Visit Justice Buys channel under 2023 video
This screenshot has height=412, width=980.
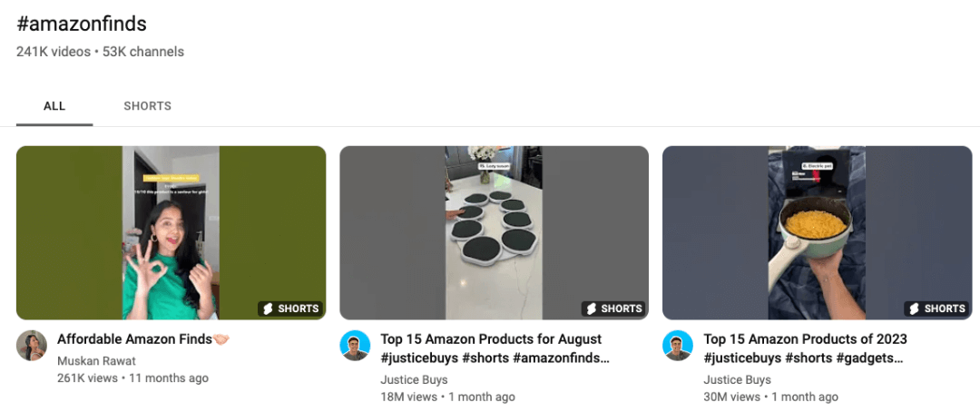[x=737, y=379]
